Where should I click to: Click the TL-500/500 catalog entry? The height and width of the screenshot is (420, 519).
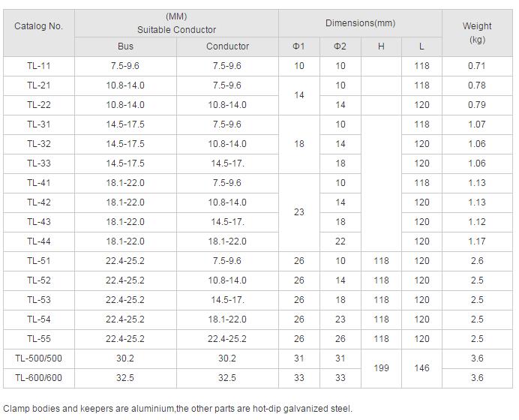(x=39, y=358)
